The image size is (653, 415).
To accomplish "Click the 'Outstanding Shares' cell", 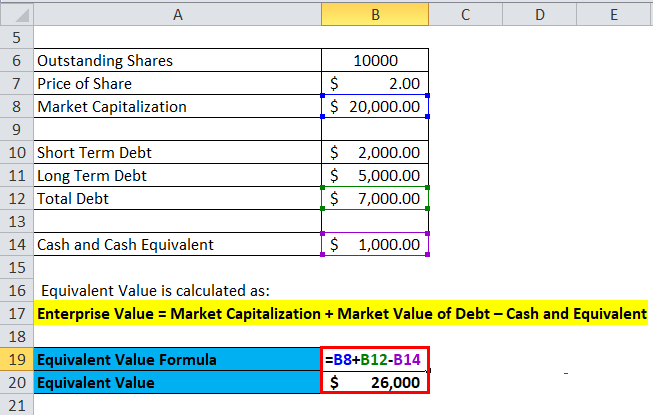I will [x=177, y=60].
